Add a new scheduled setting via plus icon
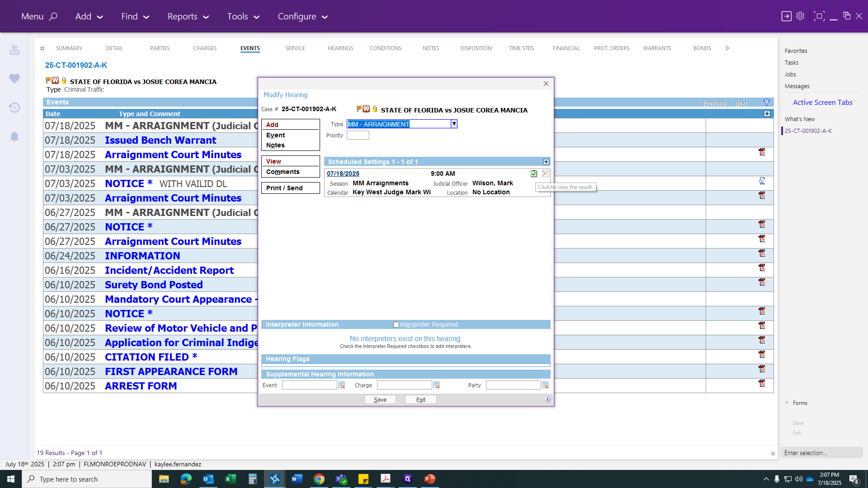The image size is (868, 488). [x=546, y=162]
